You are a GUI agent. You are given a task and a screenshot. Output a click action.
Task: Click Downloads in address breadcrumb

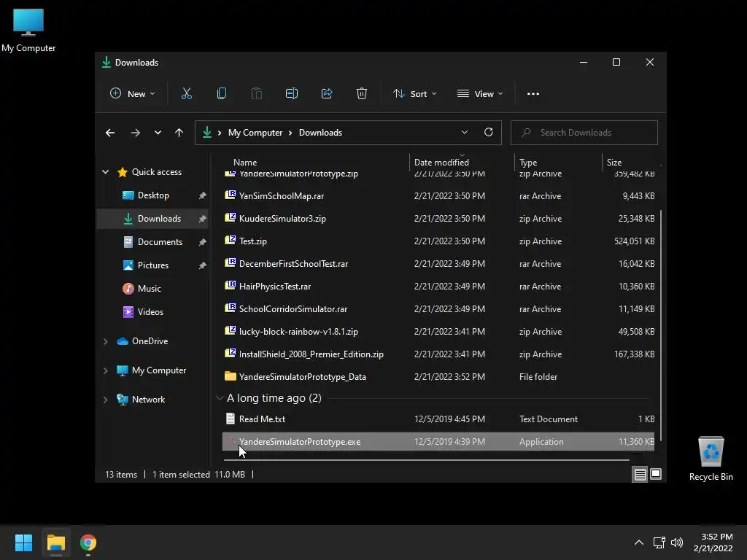(x=320, y=133)
